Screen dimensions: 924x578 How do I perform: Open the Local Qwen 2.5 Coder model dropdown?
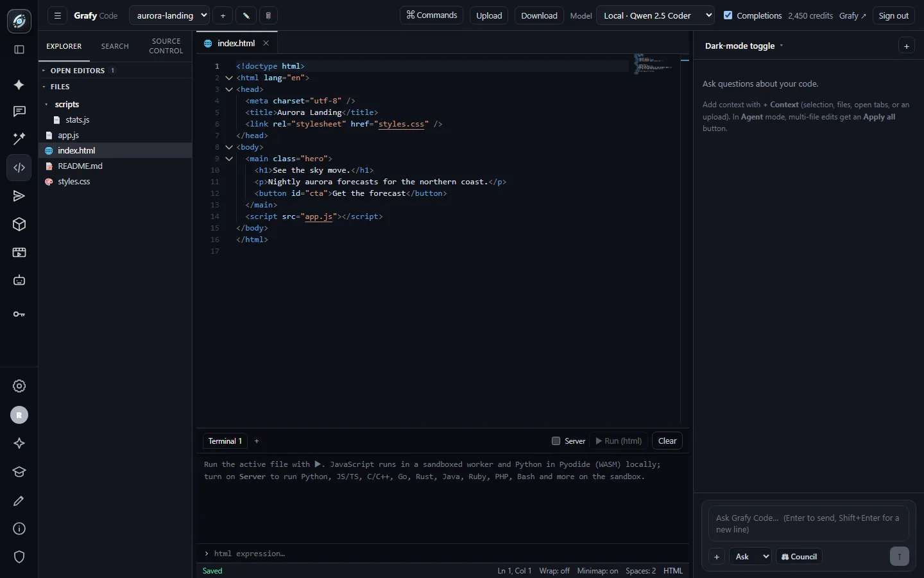[655, 15]
